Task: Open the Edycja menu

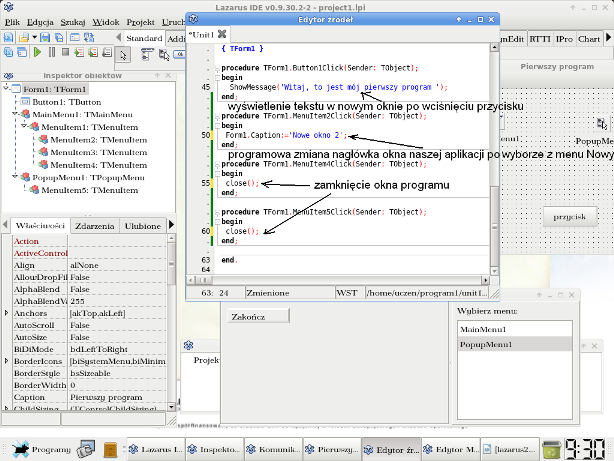Action: tap(40, 22)
